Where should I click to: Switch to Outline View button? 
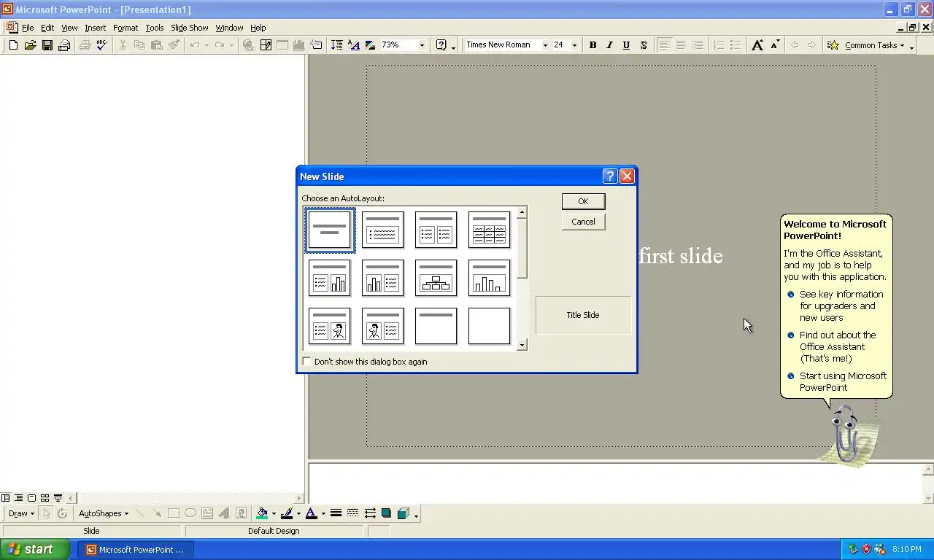tap(18, 498)
